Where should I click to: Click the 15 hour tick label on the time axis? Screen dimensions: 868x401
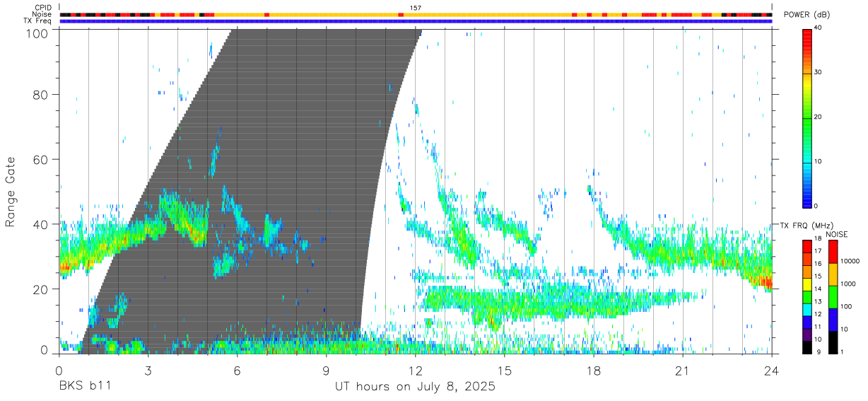tap(505, 370)
